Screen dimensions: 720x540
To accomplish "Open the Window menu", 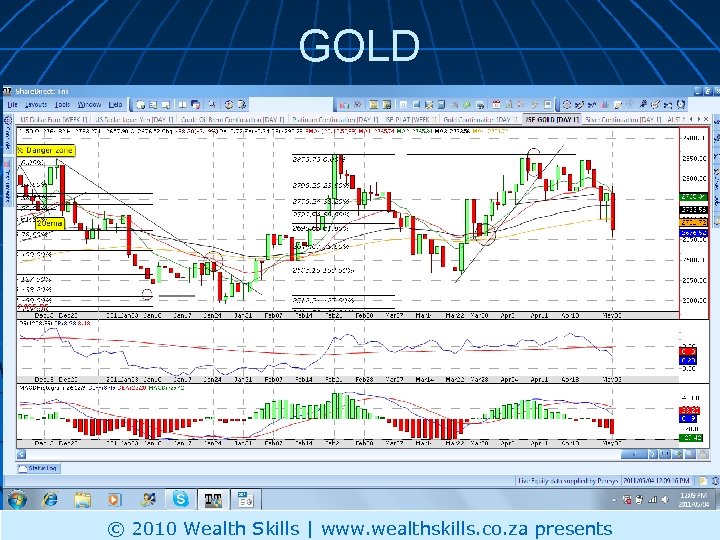I will [89, 105].
